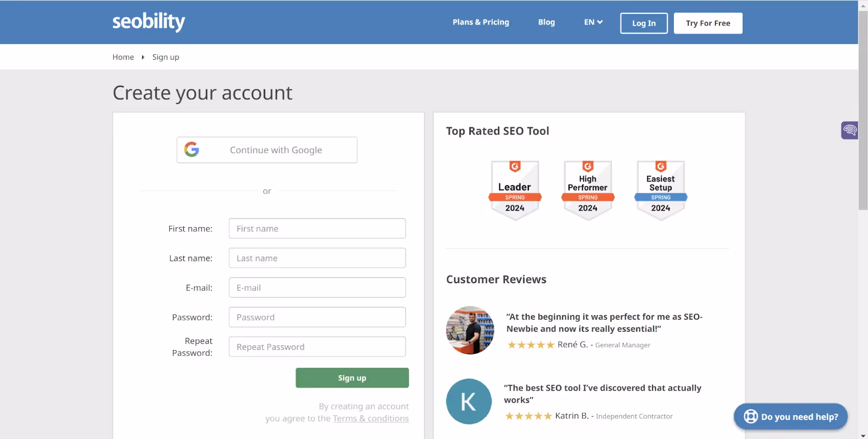Click the Create your account heading
The image size is (868, 439).
click(202, 93)
